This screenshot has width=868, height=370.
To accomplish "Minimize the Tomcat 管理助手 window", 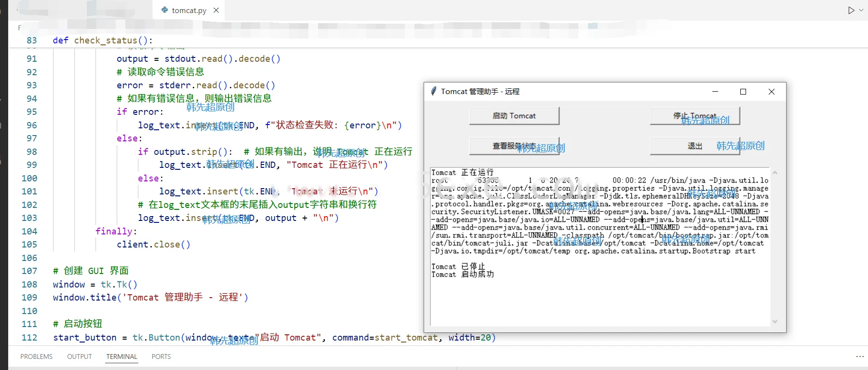I will (715, 92).
